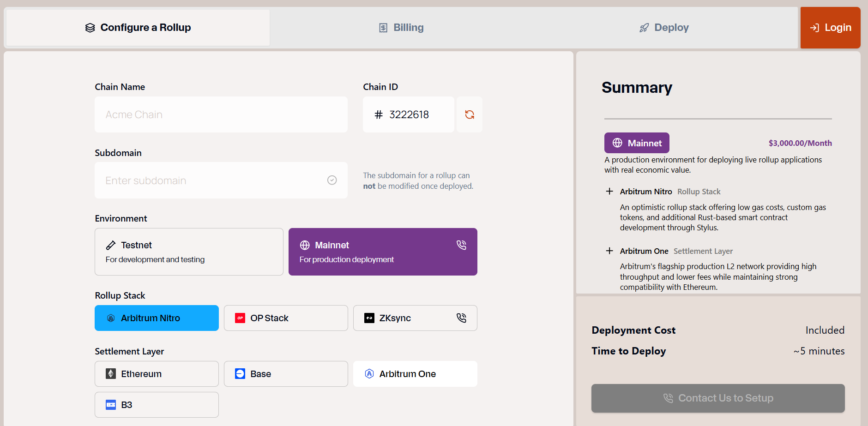This screenshot has width=868, height=426.
Task: Choose ZKsync rollup stack
Action: 415,318
